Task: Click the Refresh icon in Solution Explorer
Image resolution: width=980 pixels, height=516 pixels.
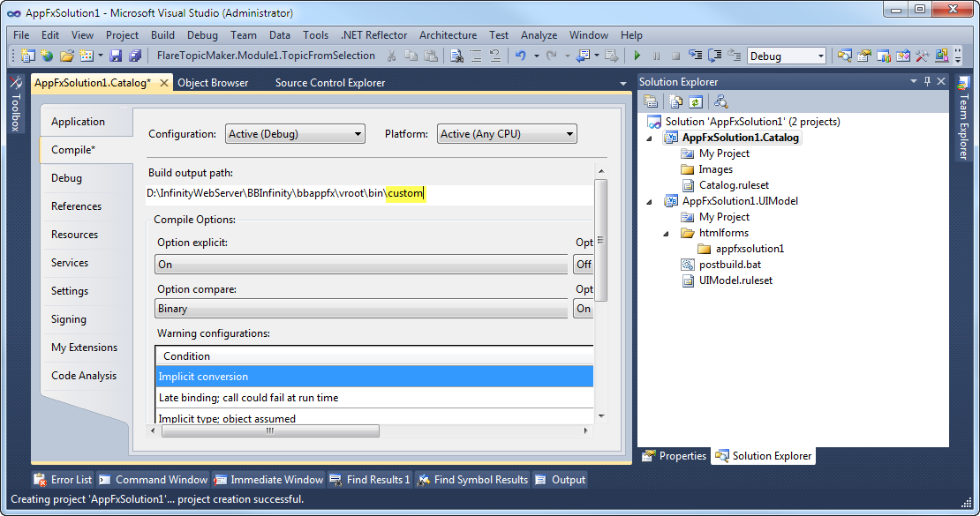Action: pyautogui.click(x=696, y=101)
